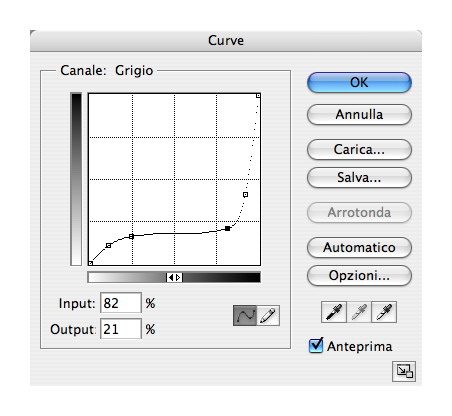Click the Salva... button
This screenshot has width=452, height=416.
[x=359, y=177]
